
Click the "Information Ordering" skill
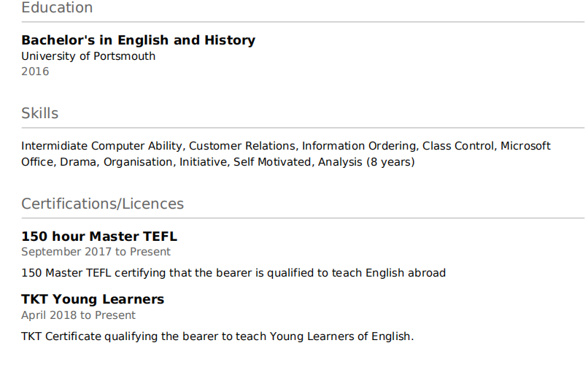(x=358, y=146)
